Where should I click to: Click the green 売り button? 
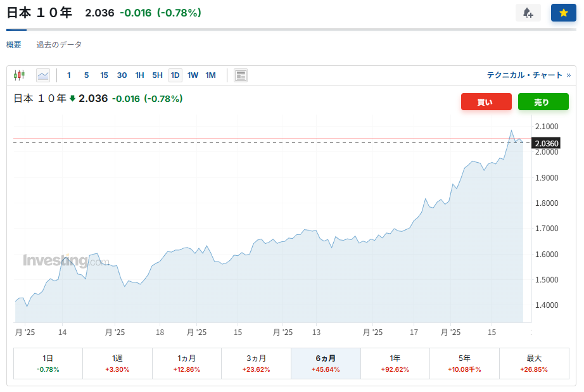tap(543, 102)
